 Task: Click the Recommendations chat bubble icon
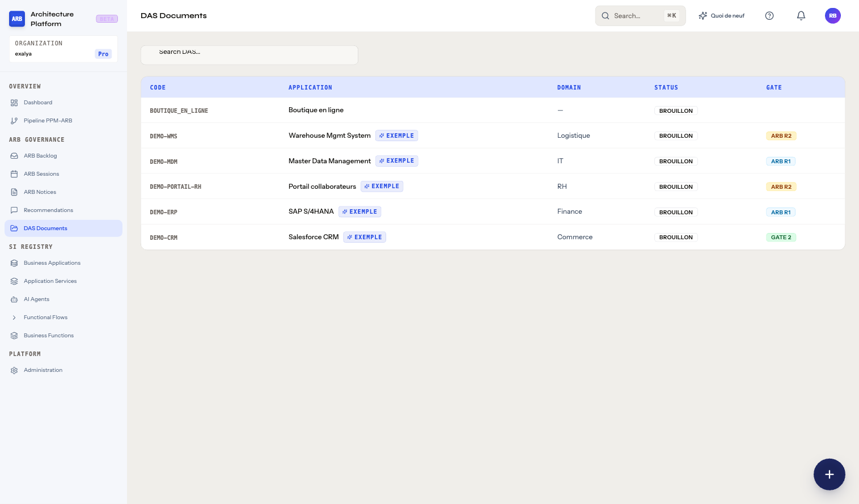[x=14, y=210]
